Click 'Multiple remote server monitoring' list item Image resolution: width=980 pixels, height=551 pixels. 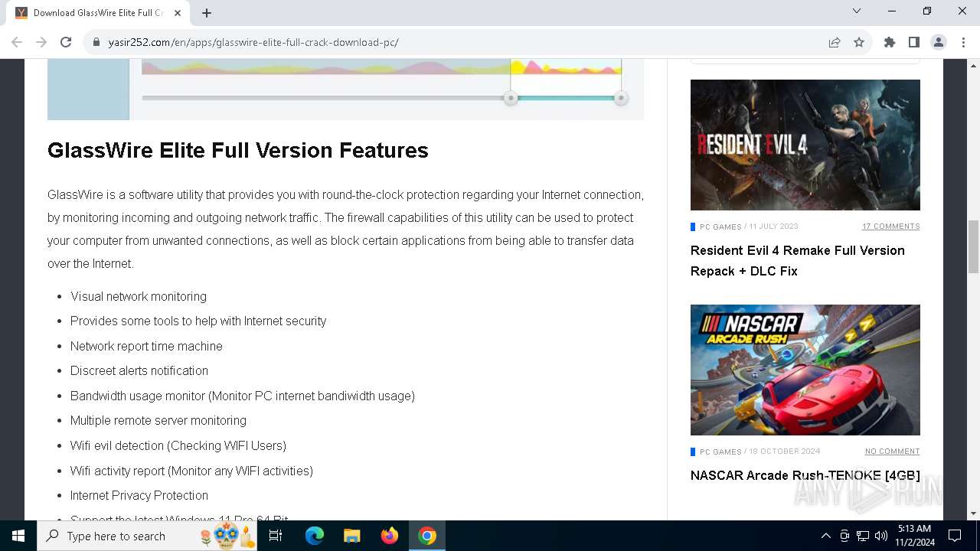pyautogui.click(x=158, y=420)
